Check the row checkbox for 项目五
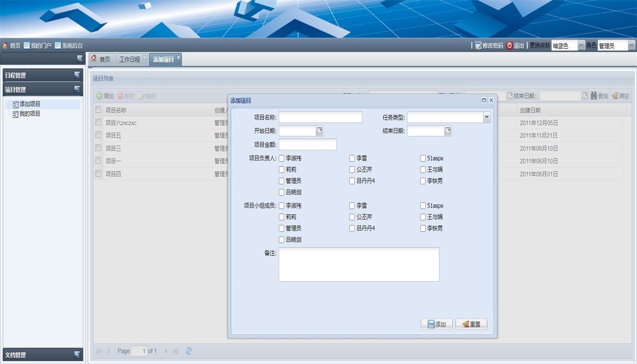This screenshot has height=364, width=637. pos(98,135)
